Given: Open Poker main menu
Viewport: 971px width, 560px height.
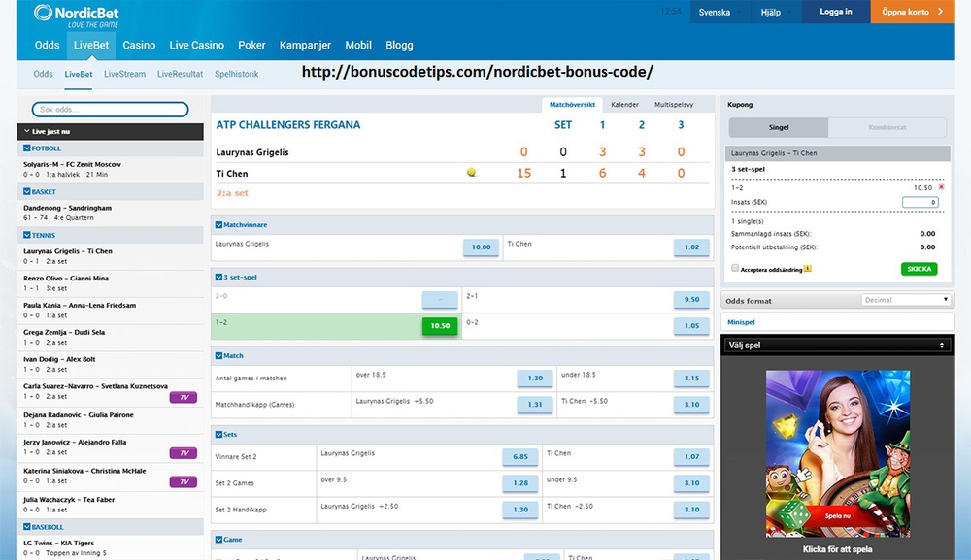Looking at the screenshot, I should click(x=251, y=46).
